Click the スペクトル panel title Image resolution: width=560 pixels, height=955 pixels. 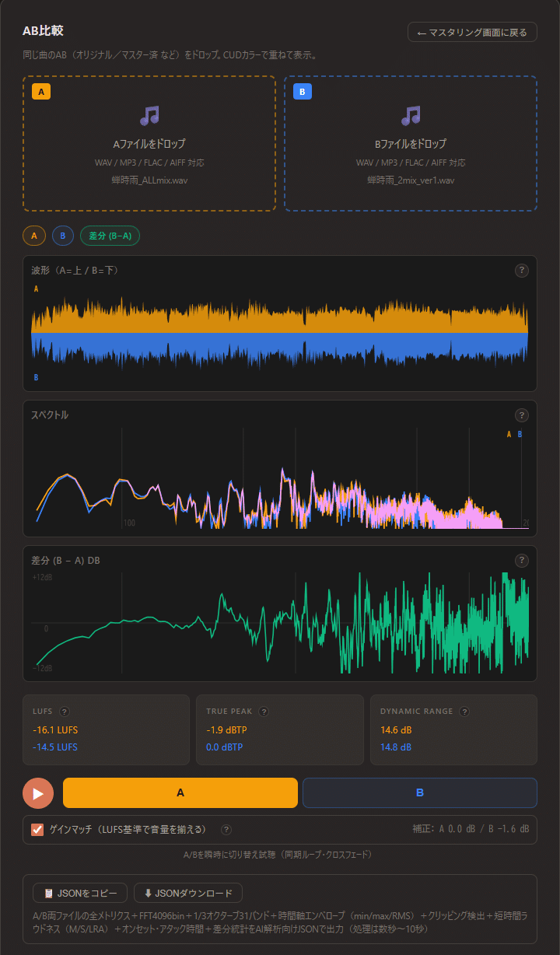(50, 415)
